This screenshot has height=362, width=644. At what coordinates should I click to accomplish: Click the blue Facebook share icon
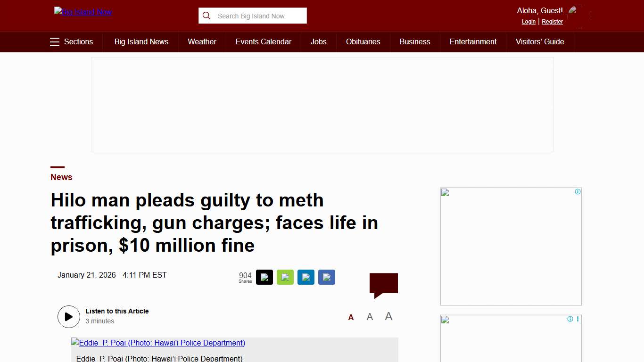pos(327,277)
